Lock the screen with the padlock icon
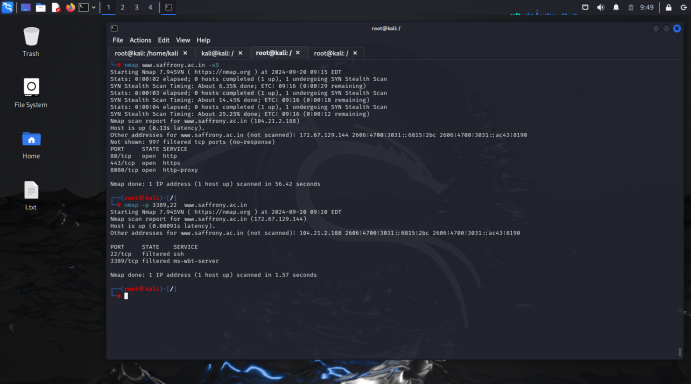The height and width of the screenshot is (384, 691). pyautogui.click(x=669, y=7)
